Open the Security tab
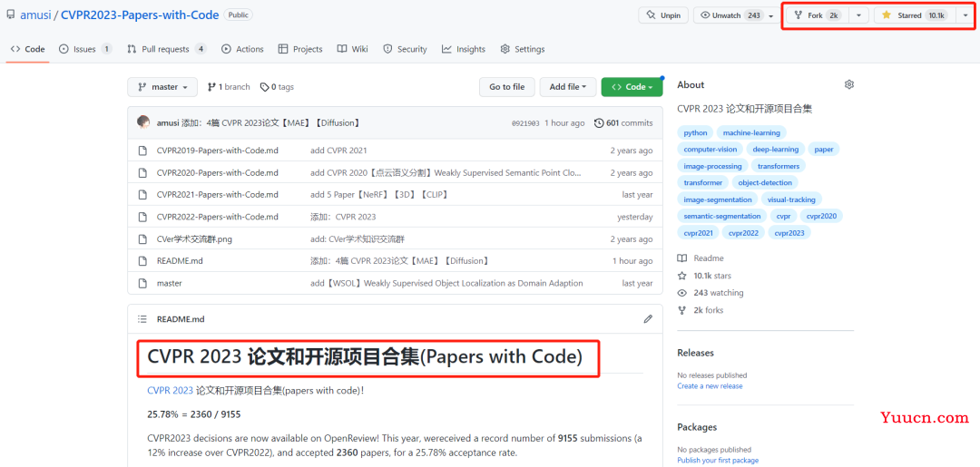The image size is (980, 467). click(405, 49)
